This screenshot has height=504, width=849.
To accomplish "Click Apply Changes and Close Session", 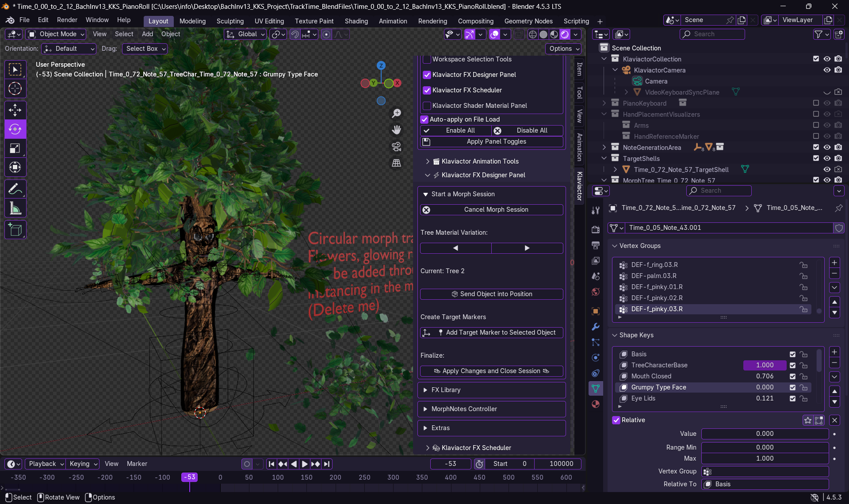I will (491, 371).
